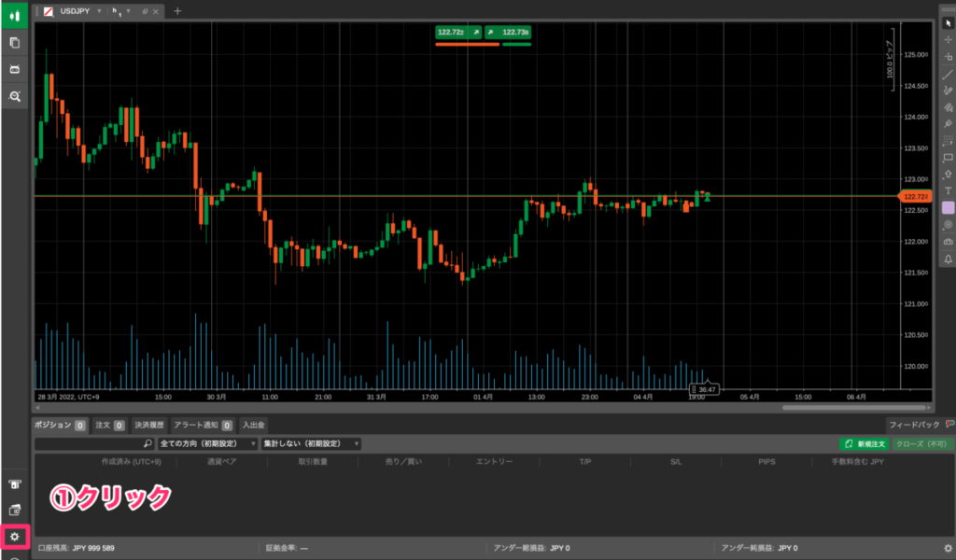Click the 口座残高 JPY 999 589 balance

pyautogui.click(x=77, y=549)
